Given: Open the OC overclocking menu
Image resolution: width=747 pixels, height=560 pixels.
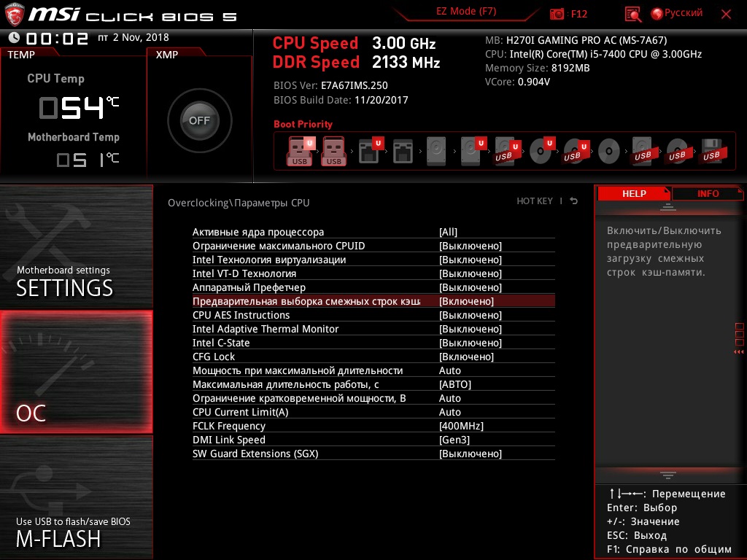Looking at the screenshot, I should click(x=76, y=372).
